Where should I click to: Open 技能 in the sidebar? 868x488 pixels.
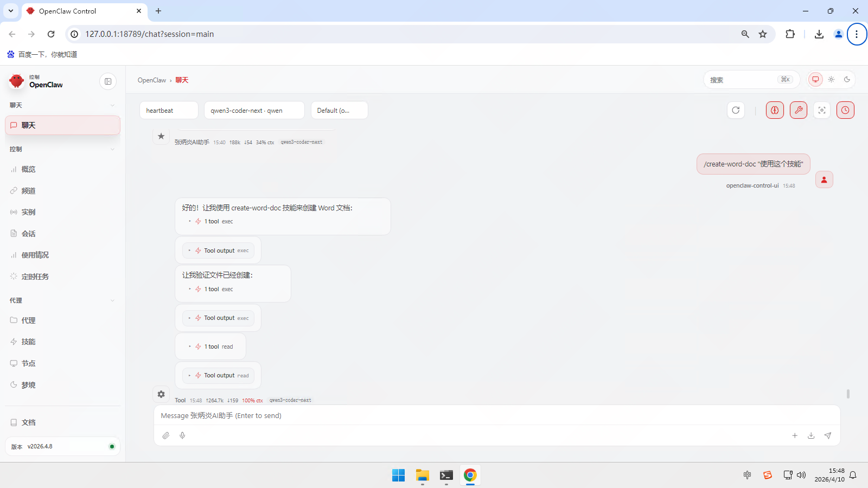tap(28, 342)
